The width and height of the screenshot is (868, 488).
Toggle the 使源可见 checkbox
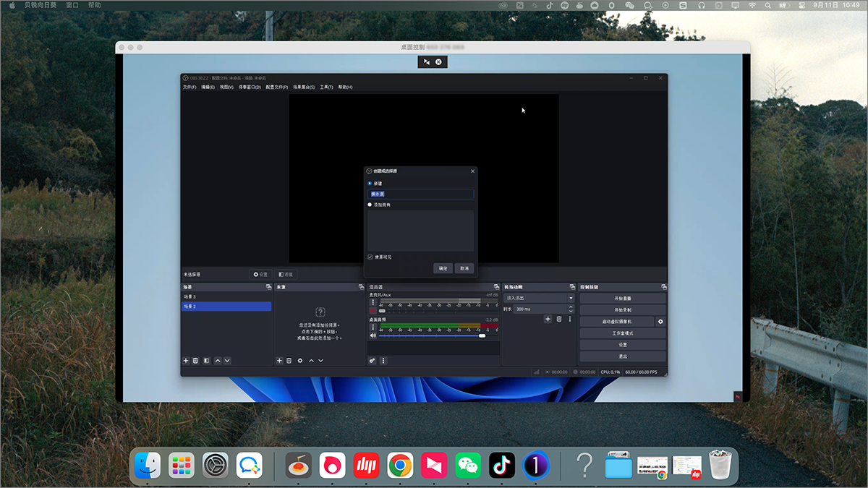(x=370, y=257)
